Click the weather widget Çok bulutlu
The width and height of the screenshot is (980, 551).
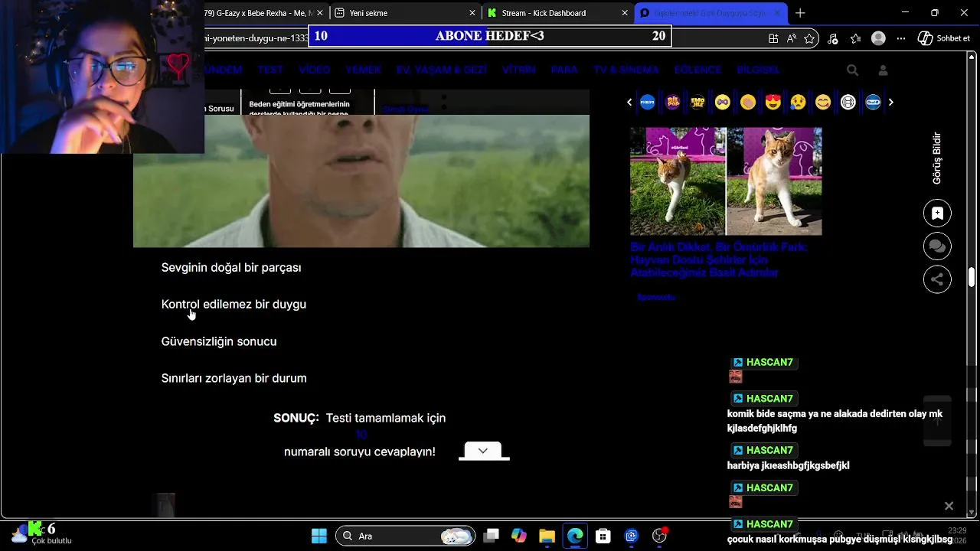click(x=42, y=534)
